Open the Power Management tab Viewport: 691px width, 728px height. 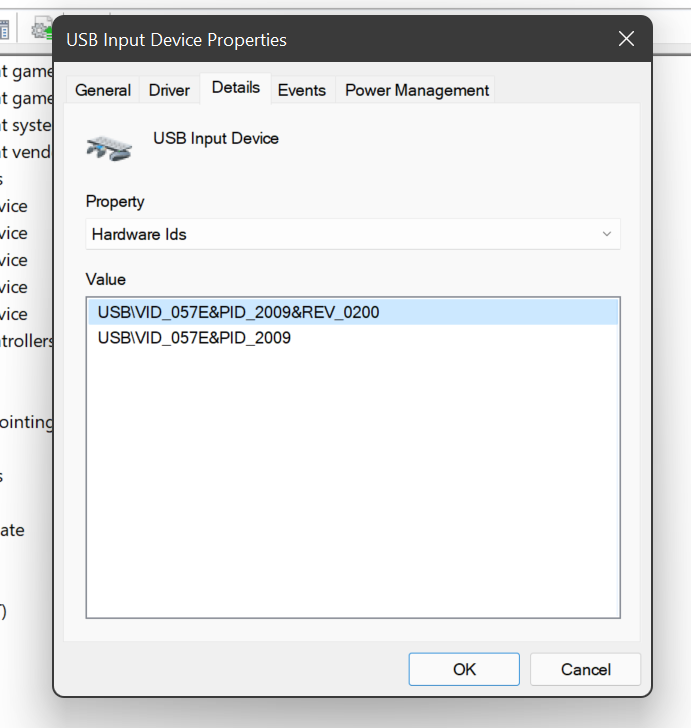point(417,90)
